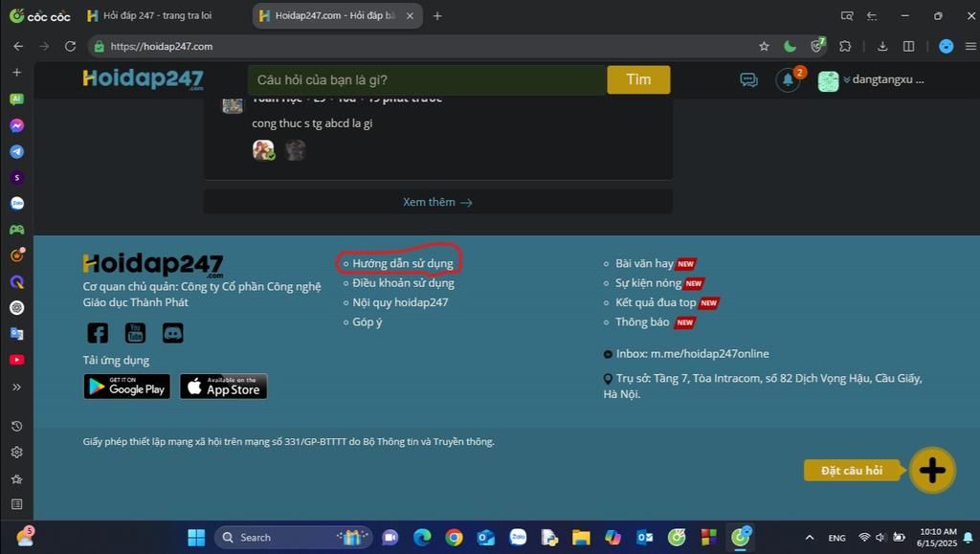Open the translate sidebar icon
This screenshot has width=980, height=554.
point(17,334)
